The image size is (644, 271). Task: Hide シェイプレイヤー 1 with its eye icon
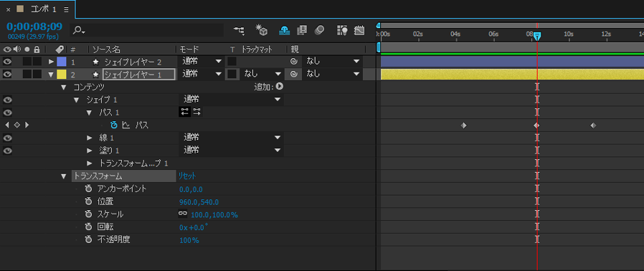click(7, 75)
